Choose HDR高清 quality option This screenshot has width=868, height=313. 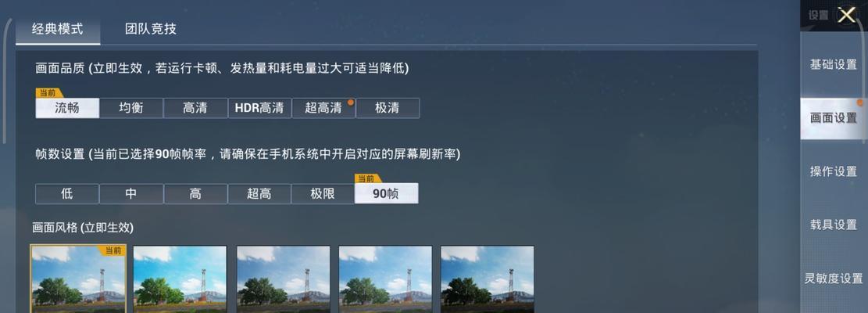259,108
